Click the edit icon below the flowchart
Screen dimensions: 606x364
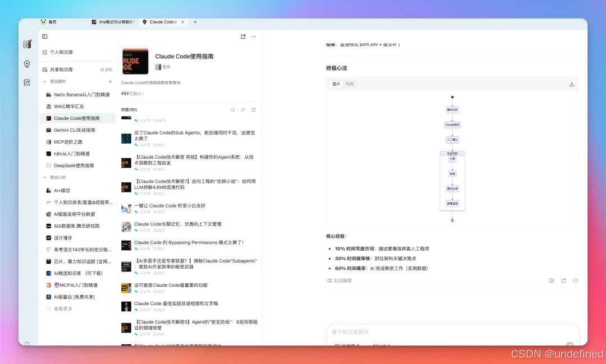click(552, 280)
